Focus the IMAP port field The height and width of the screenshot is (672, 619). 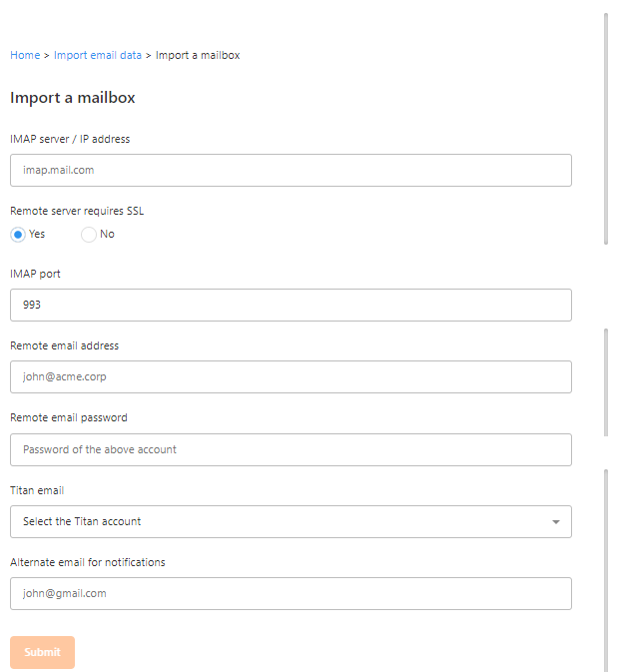tap(291, 306)
